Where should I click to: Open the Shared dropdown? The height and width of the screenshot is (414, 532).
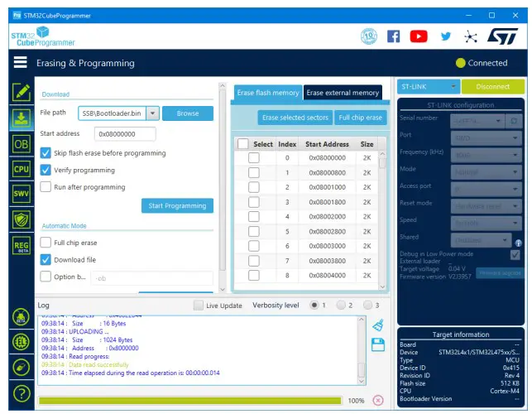coord(481,240)
